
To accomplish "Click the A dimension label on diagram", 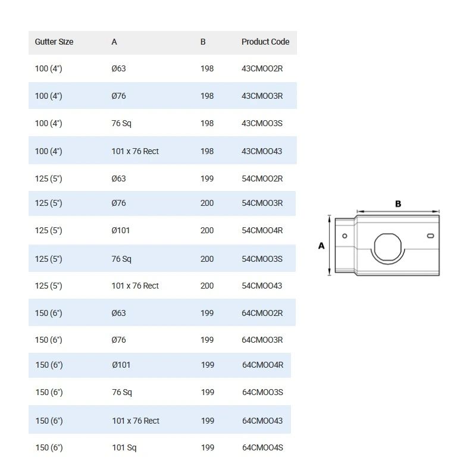I will tap(321, 246).
